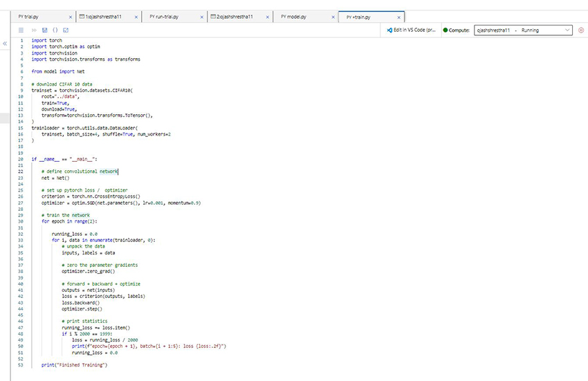Close the run-trial.py tab
This screenshot has height=381, width=588.
click(x=202, y=17)
